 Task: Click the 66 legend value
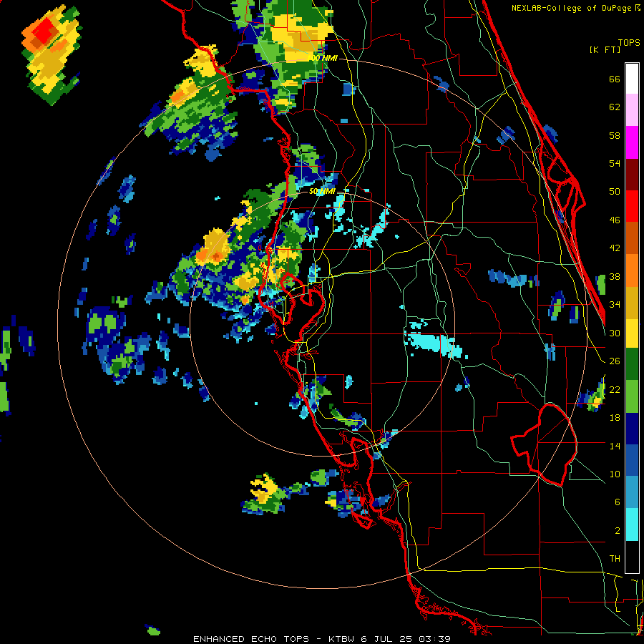(x=615, y=79)
